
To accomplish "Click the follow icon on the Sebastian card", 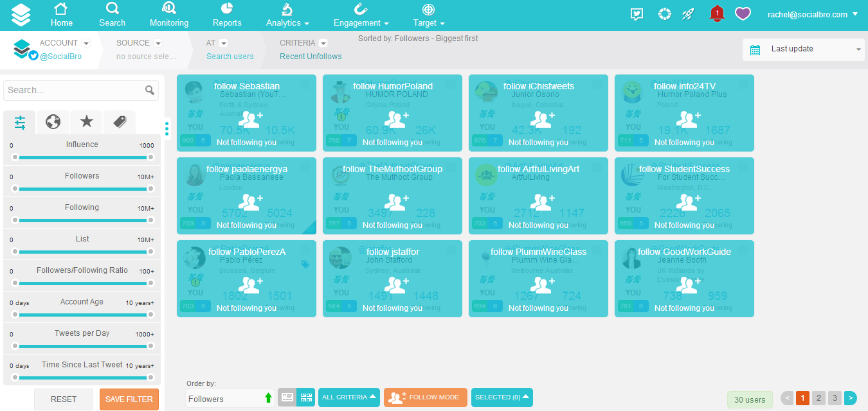I will tap(251, 119).
